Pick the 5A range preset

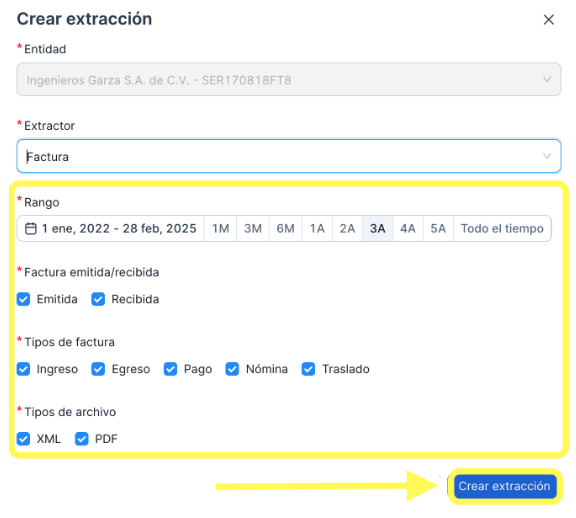tap(438, 229)
